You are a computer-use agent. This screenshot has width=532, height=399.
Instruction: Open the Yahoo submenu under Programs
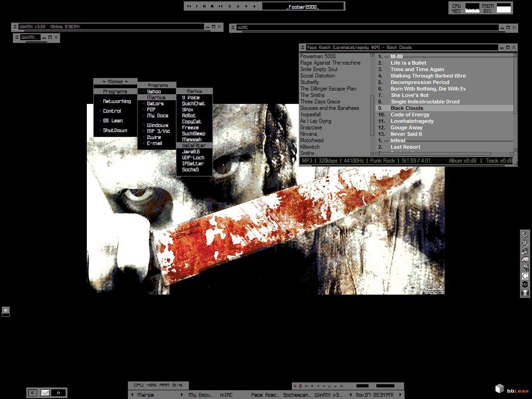(157, 91)
